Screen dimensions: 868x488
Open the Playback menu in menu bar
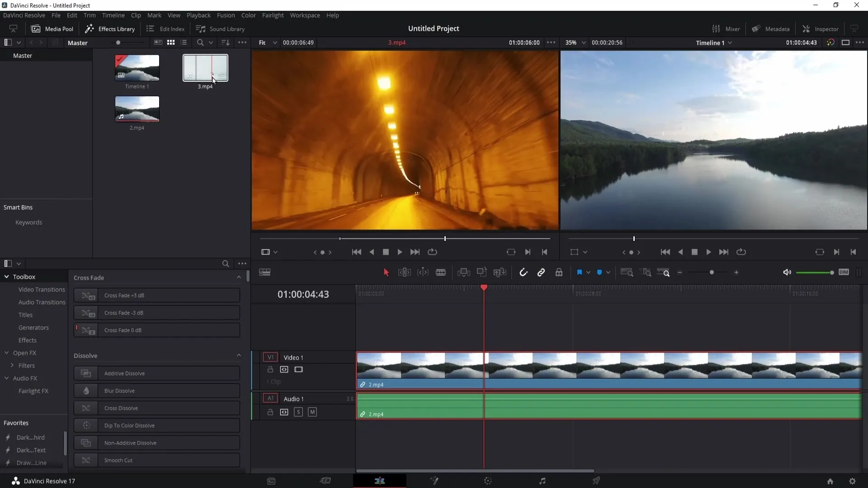[198, 15]
